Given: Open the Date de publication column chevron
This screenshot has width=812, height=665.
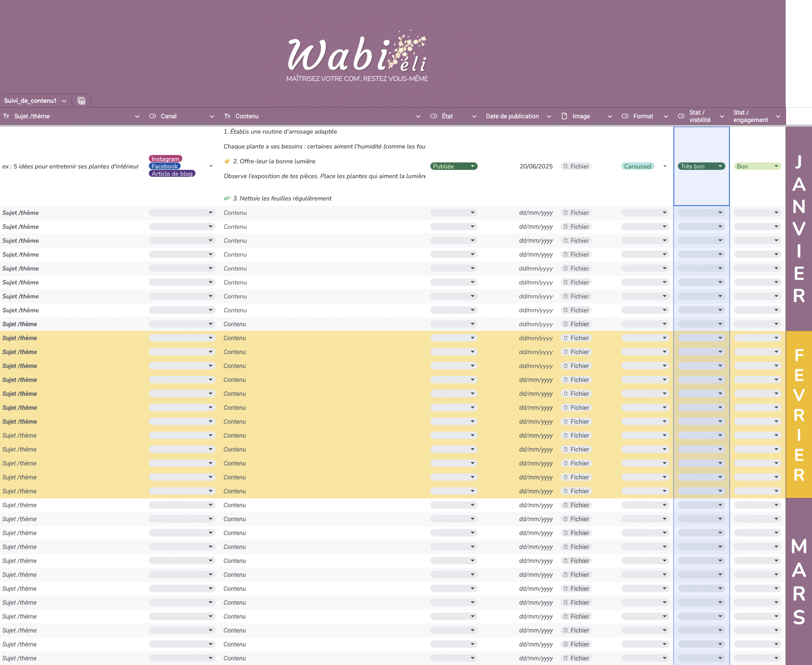Looking at the screenshot, I should 549,117.
